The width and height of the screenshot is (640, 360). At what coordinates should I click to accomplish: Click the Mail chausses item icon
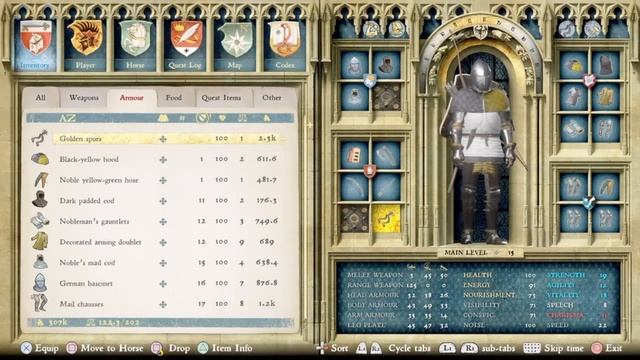tap(40, 303)
